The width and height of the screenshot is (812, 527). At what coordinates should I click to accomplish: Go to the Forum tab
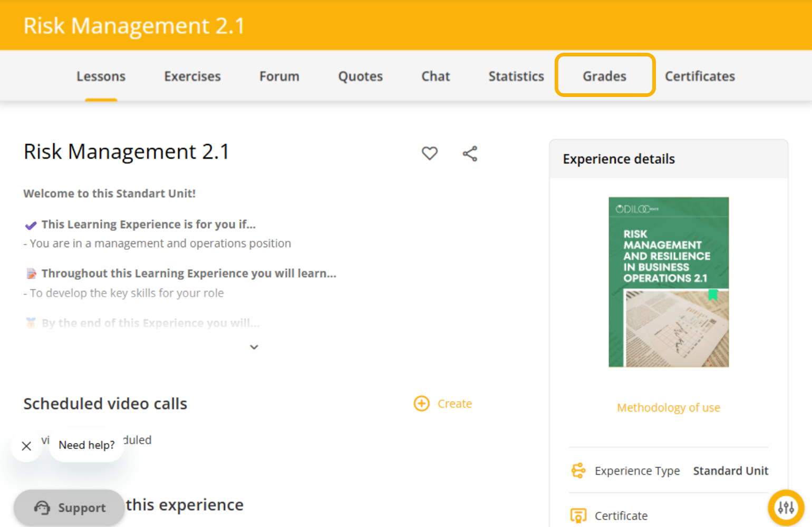pyautogui.click(x=279, y=76)
